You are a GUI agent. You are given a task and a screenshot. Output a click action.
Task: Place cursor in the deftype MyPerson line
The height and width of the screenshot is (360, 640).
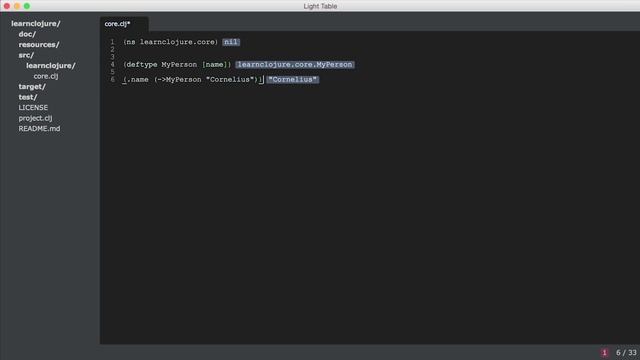pyautogui.click(x=177, y=64)
